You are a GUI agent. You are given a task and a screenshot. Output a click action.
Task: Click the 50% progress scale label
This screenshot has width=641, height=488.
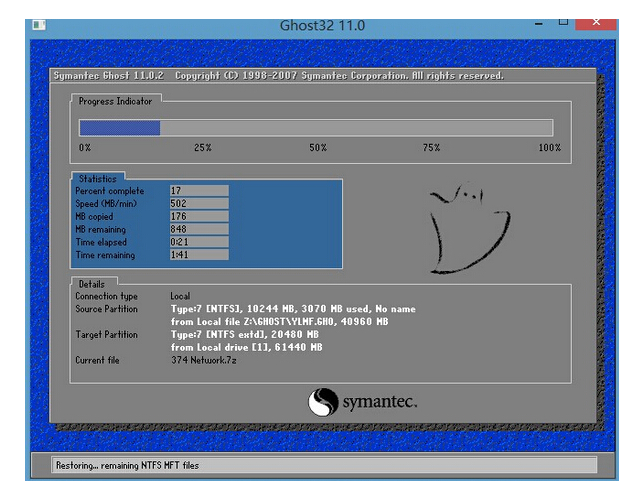(318, 148)
